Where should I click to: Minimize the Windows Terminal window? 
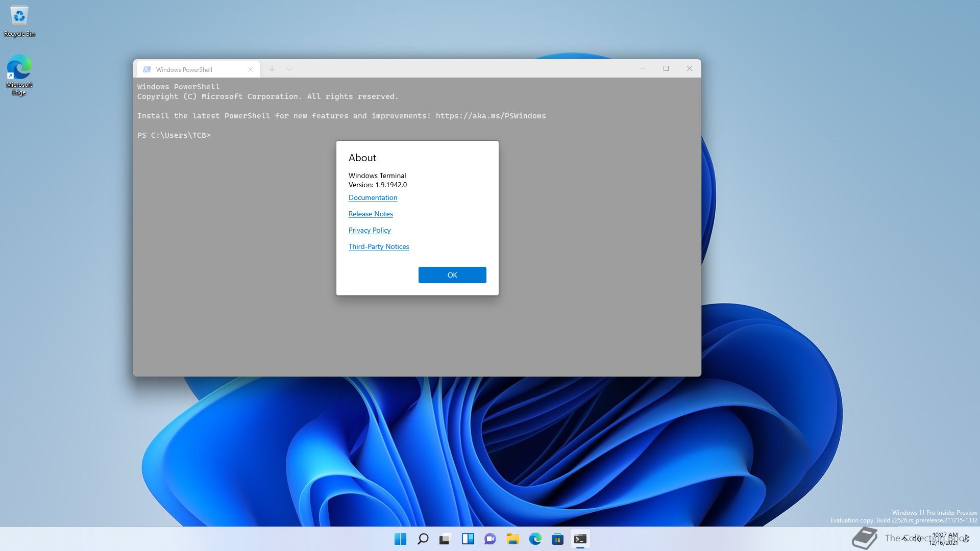643,68
